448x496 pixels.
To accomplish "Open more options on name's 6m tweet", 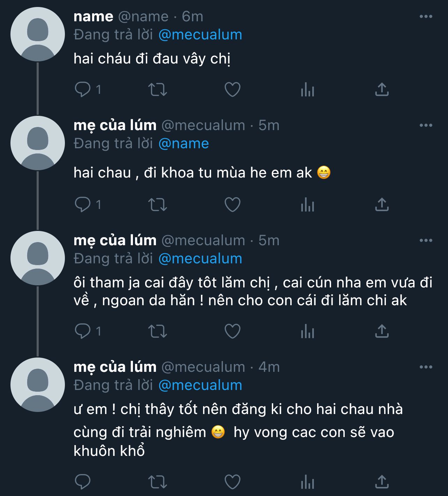I will click(426, 16).
